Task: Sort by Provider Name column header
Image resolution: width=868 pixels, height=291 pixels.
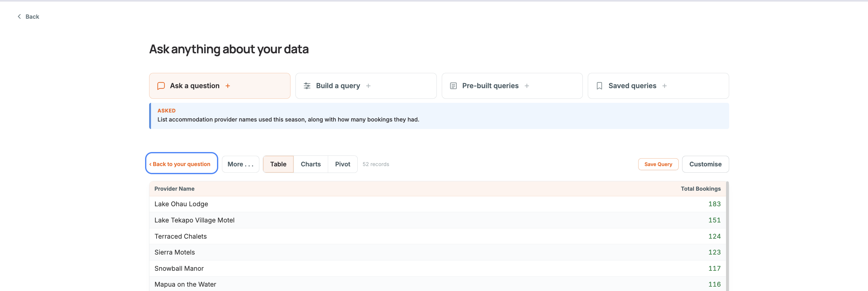Action: pyautogui.click(x=174, y=189)
